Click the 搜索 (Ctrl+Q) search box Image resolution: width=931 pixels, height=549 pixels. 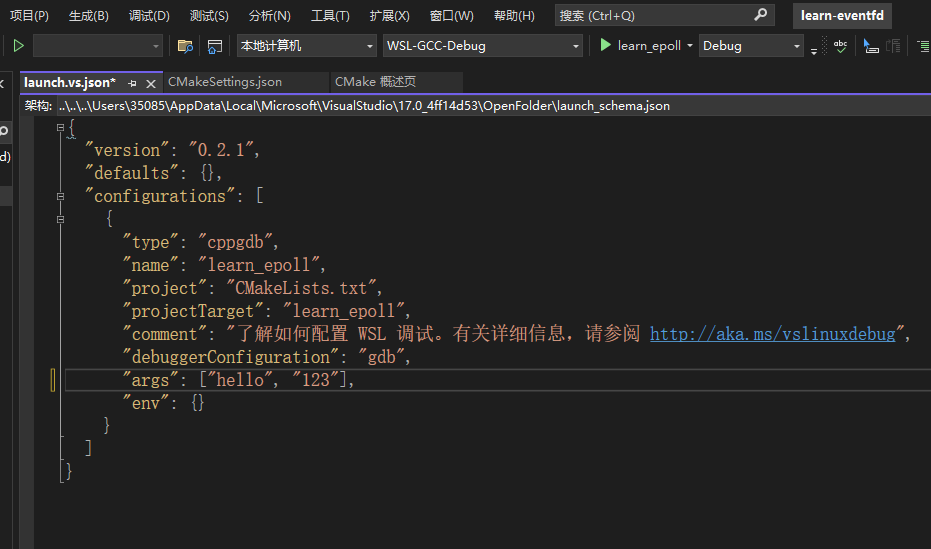[x=664, y=15]
